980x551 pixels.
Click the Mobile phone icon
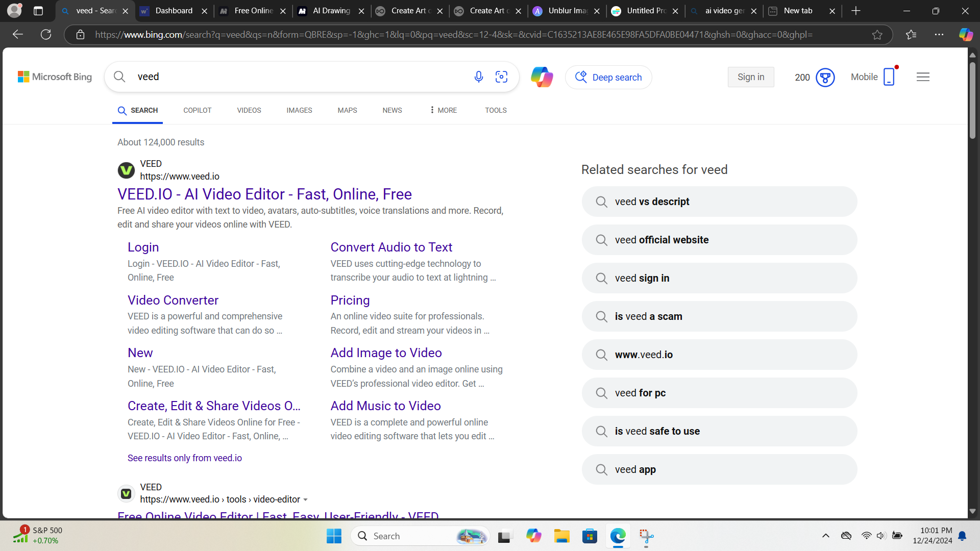(x=889, y=77)
